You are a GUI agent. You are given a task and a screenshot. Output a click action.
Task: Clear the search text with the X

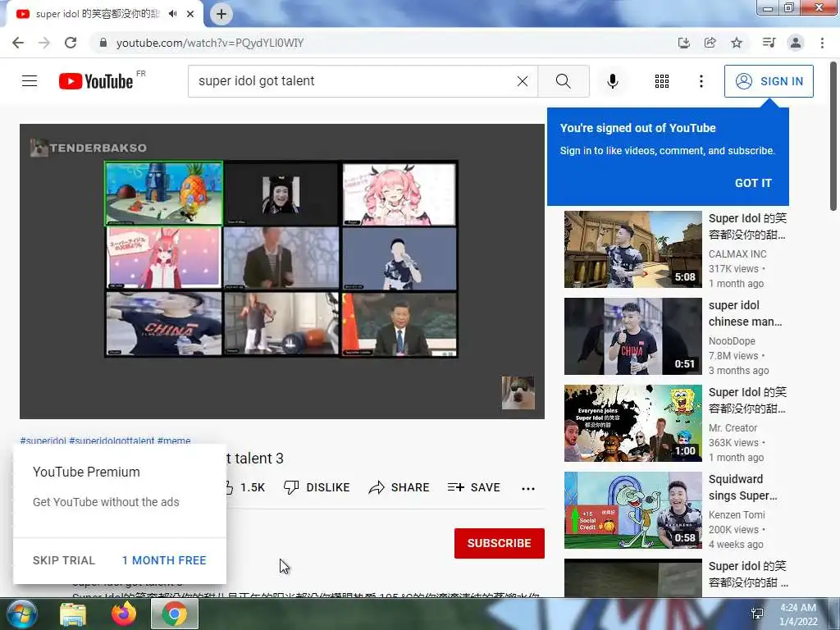click(523, 81)
